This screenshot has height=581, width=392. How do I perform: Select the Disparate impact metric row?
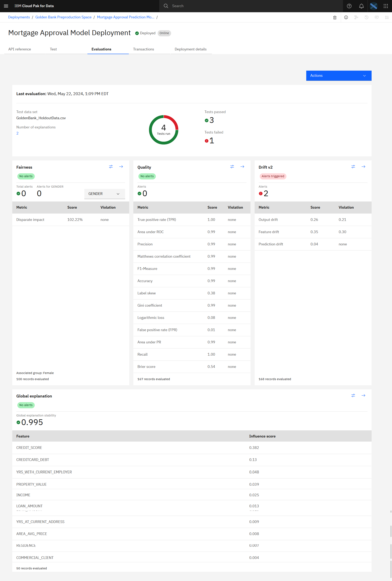click(71, 220)
